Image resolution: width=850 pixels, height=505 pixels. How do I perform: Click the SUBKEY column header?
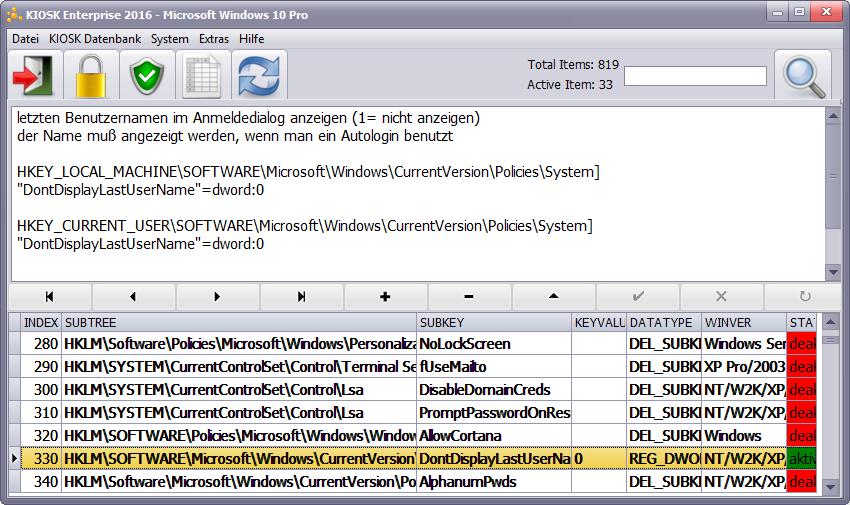pyautogui.click(x=494, y=322)
